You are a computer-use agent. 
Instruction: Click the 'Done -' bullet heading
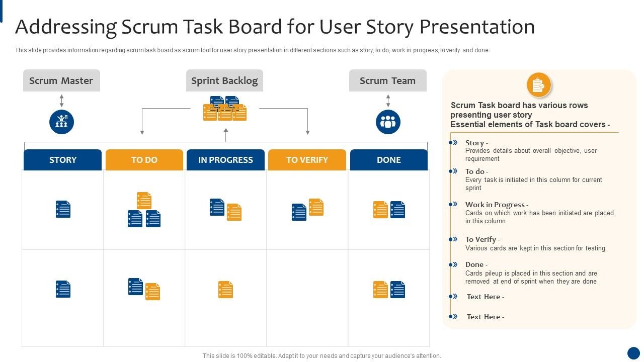(476, 264)
